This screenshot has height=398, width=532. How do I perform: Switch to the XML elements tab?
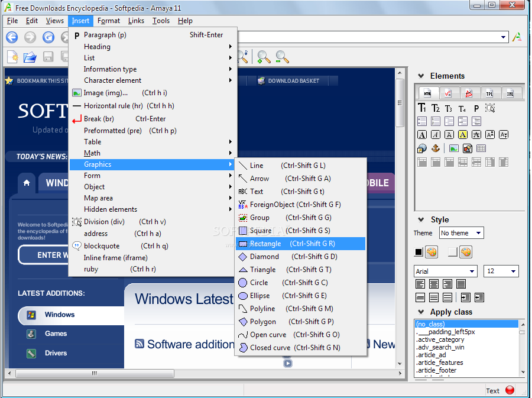[x=510, y=93]
